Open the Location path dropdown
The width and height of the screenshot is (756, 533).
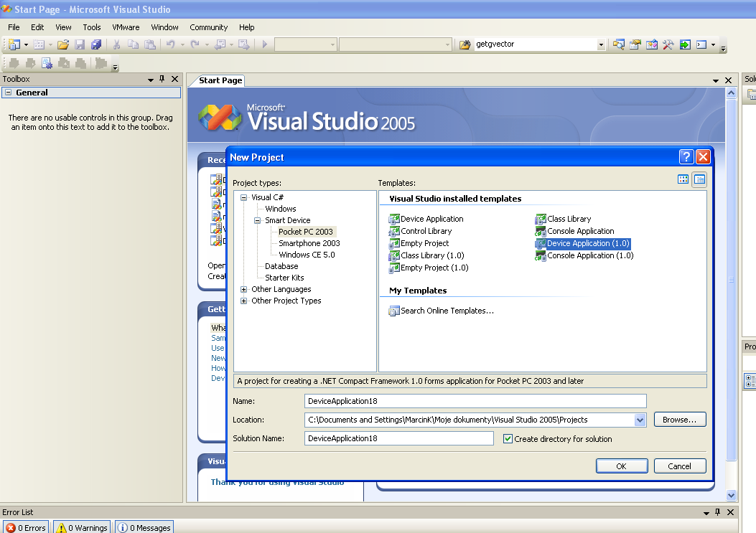tap(640, 420)
